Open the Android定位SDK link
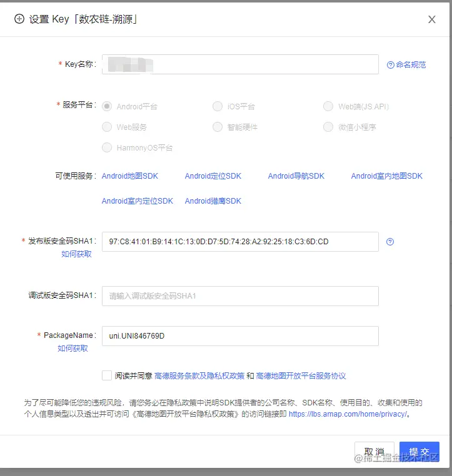 (x=213, y=176)
